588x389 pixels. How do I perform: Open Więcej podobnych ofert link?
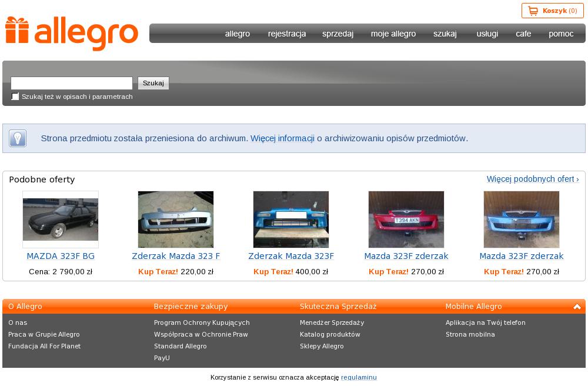point(533,179)
